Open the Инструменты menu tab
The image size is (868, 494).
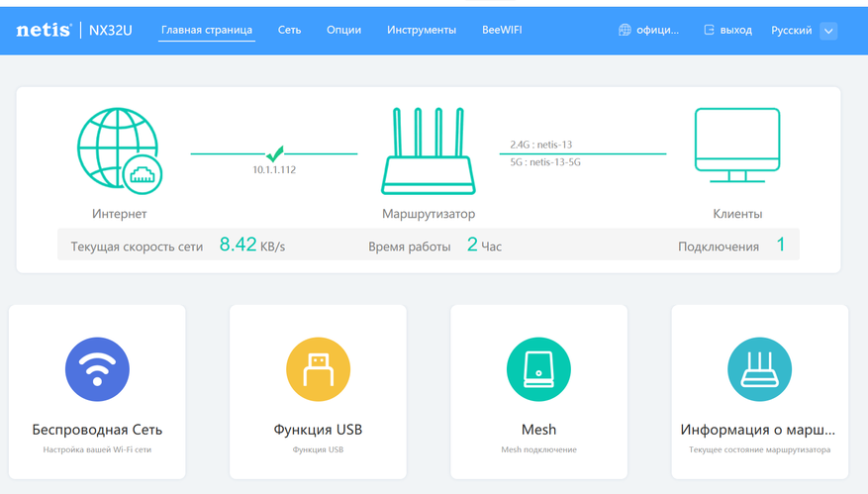422,31
